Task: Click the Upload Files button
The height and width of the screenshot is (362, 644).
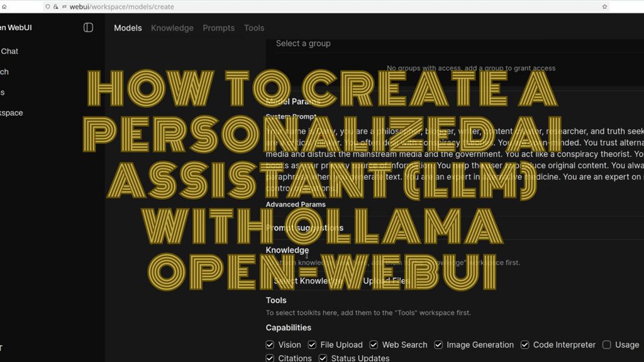Action: tap(386, 281)
